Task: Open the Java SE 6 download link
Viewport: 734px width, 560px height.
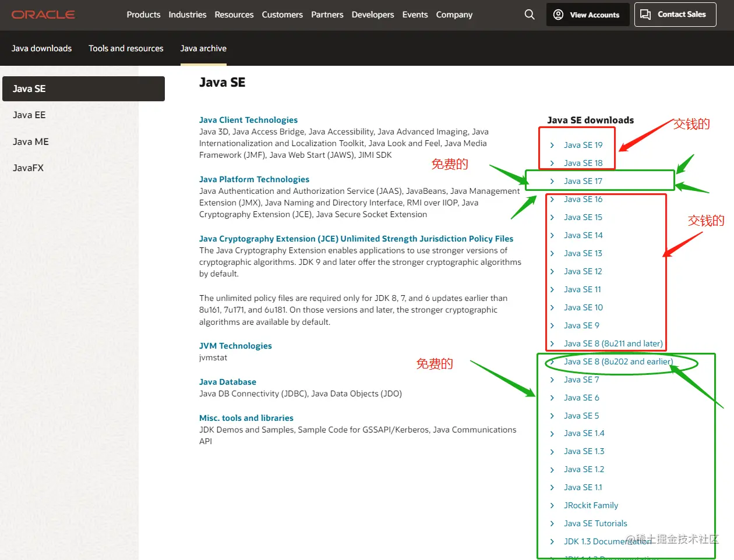Action: (x=581, y=398)
